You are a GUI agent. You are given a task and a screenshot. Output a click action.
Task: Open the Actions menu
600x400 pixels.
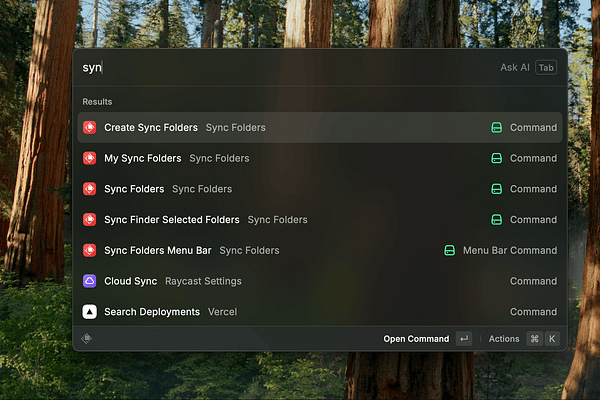[504, 339]
